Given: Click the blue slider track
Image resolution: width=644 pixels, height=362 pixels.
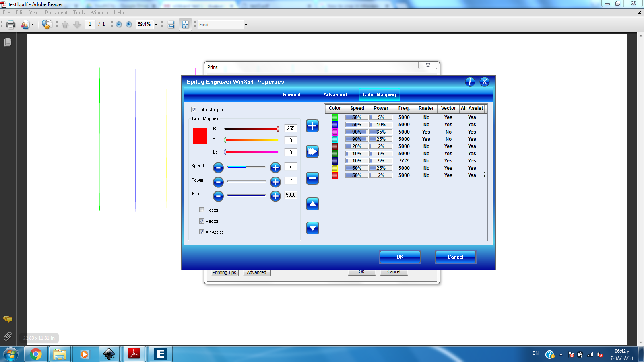Looking at the screenshot, I should pyautogui.click(x=251, y=152).
